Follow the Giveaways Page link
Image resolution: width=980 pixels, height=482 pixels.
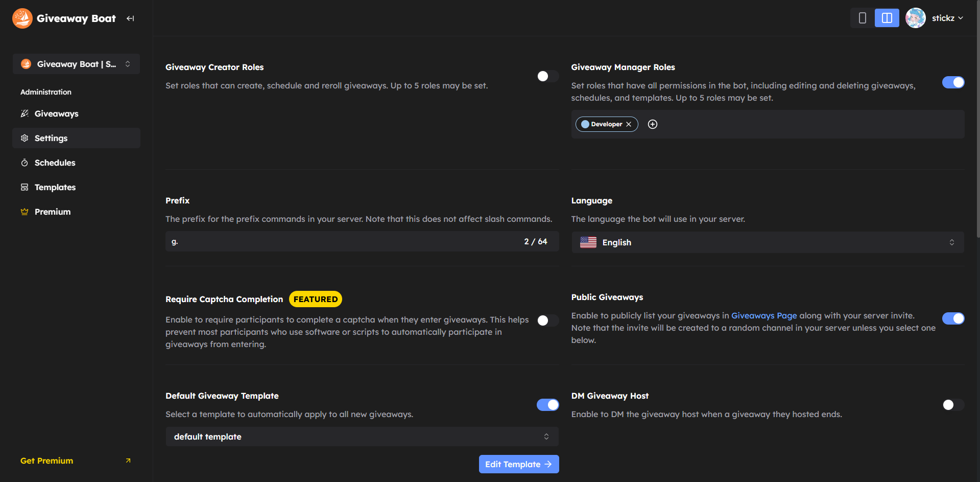point(764,316)
